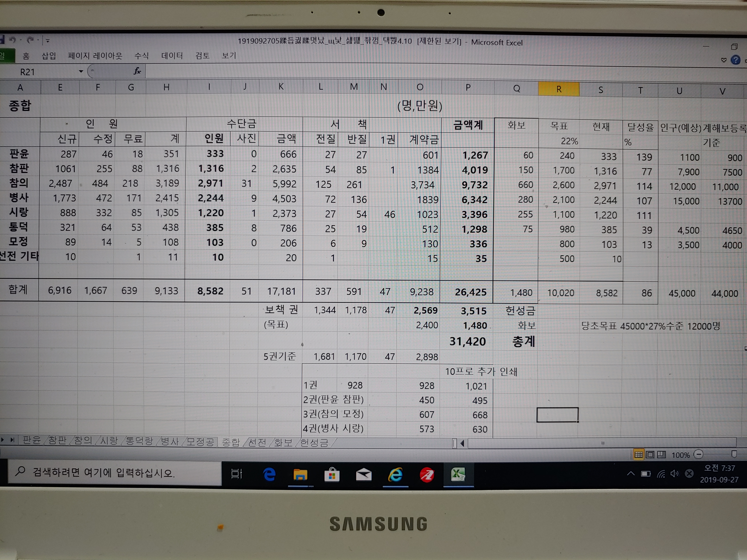The height and width of the screenshot is (560, 747).
Task: Click the zoom out minus button
Action: [x=698, y=454]
